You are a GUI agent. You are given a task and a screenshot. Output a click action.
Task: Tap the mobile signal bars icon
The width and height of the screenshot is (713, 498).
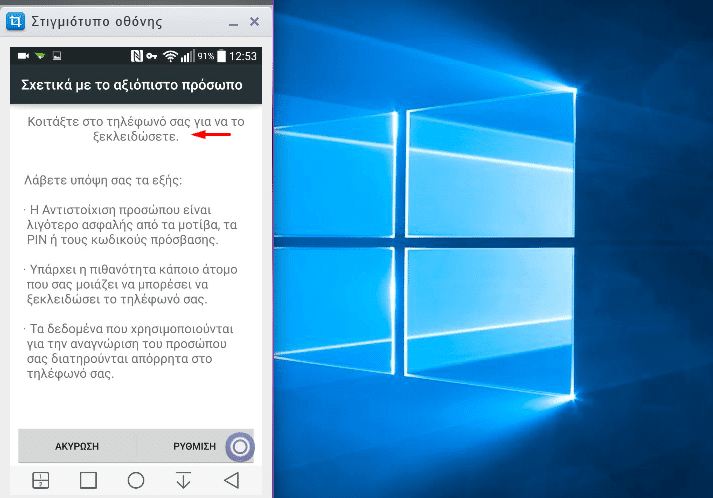[187, 56]
